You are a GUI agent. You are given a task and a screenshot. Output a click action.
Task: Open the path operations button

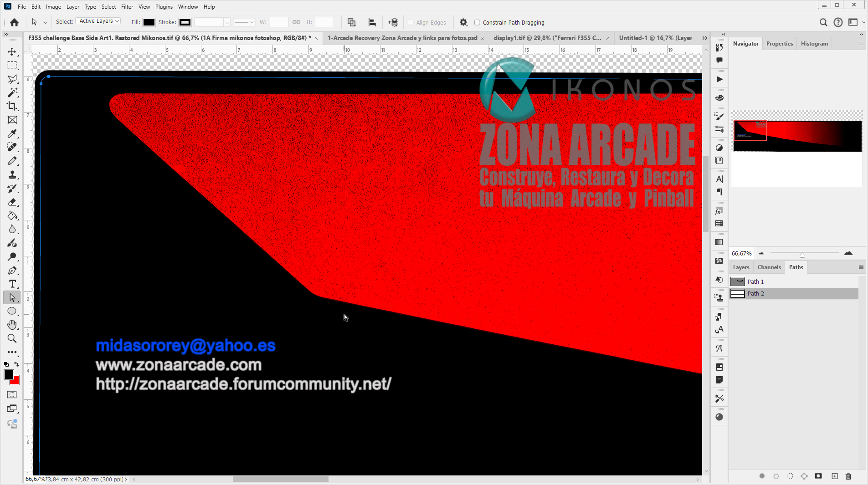tap(351, 22)
